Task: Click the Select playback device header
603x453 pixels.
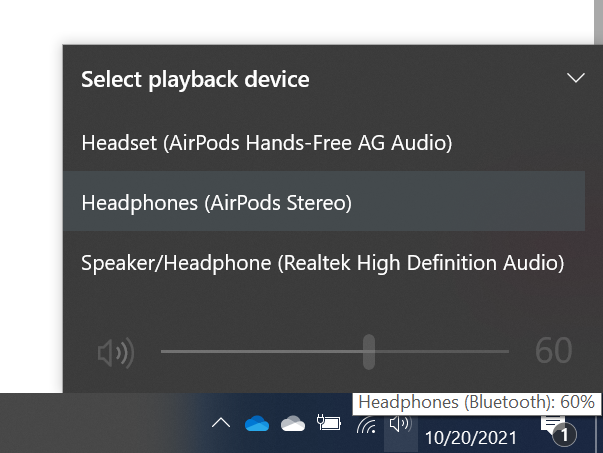Action: coord(195,80)
